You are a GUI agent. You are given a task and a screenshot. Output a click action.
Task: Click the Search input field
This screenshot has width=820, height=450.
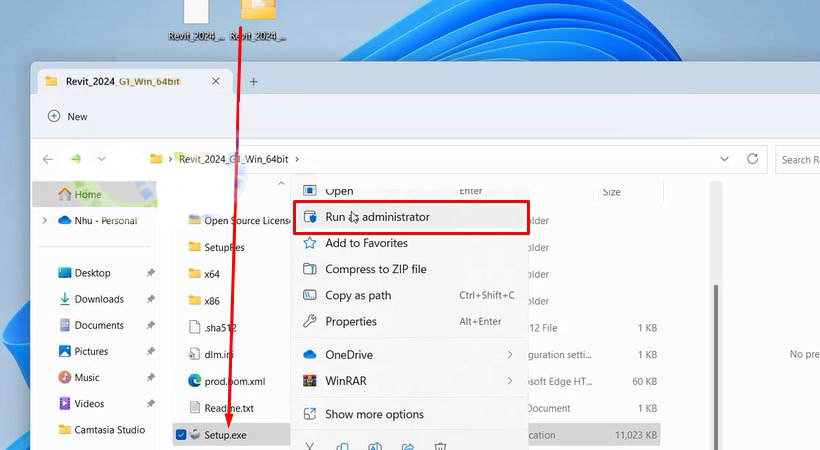(x=798, y=160)
